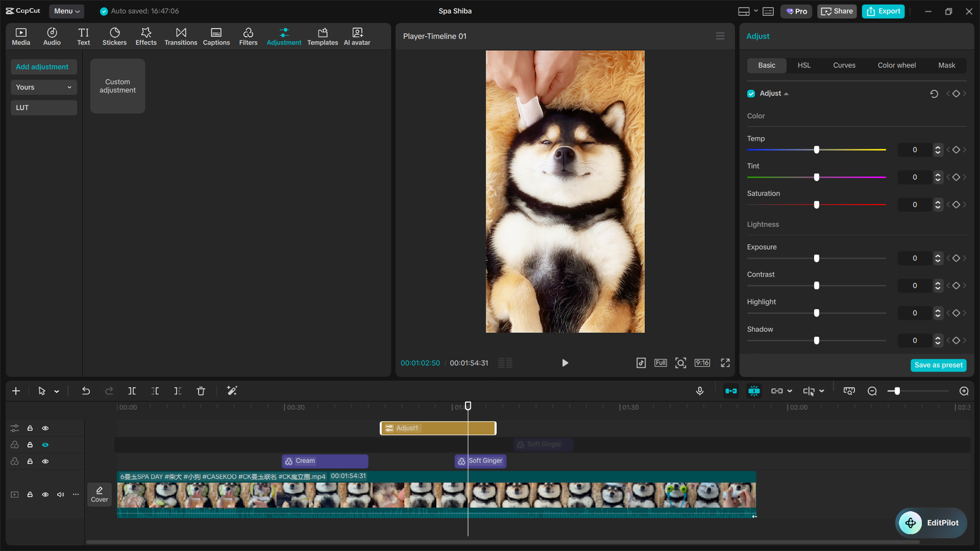980x551 pixels.
Task: Adjust the Temp color slider
Action: pos(816,149)
